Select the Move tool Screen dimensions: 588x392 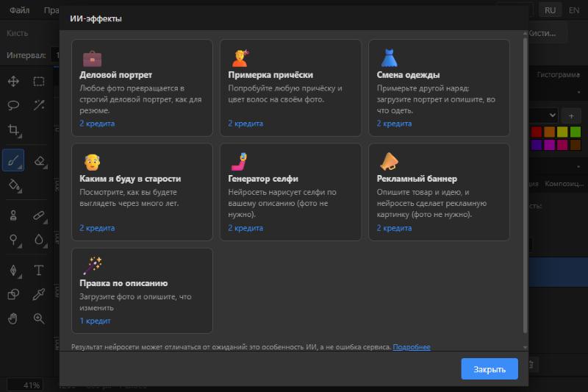pyautogui.click(x=13, y=82)
